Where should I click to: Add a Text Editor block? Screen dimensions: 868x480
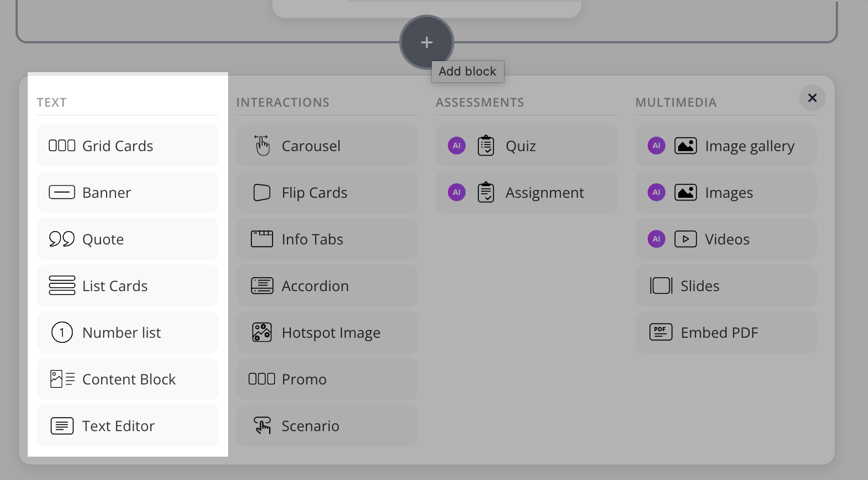coord(128,426)
